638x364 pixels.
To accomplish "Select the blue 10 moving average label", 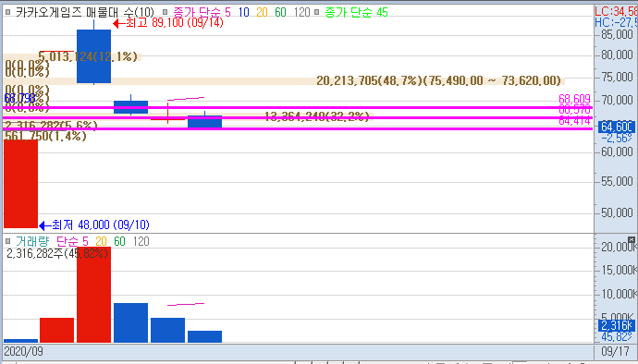I will pos(244,12).
